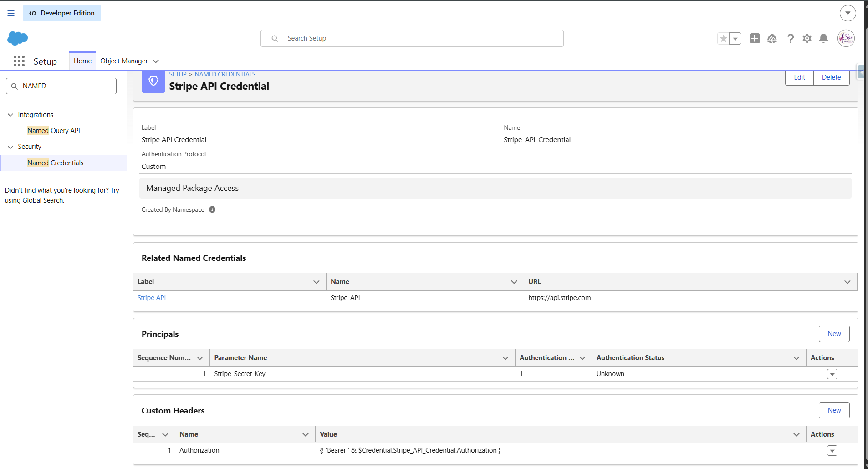Click the Stripe_API name cell

click(x=345, y=298)
